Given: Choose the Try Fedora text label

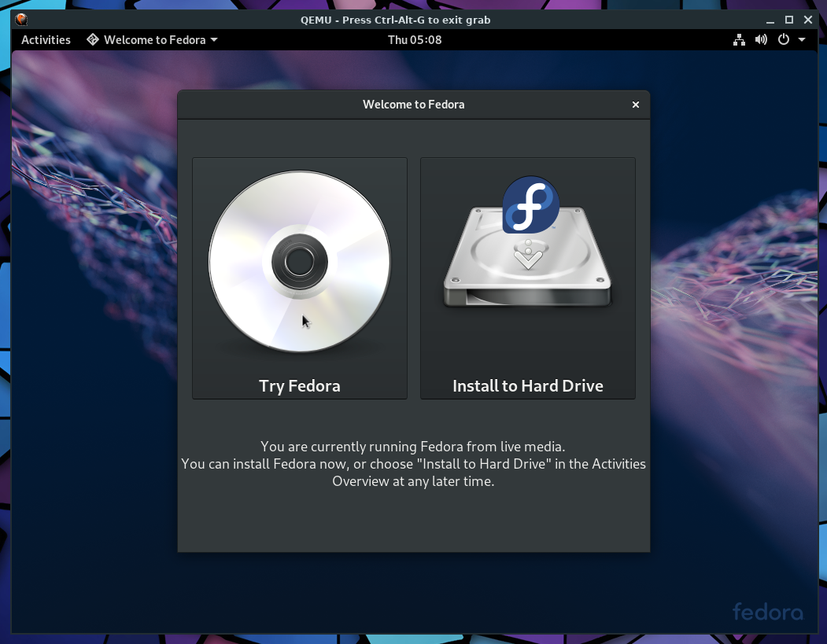Looking at the screenshot, I should (x=299, y=386).
